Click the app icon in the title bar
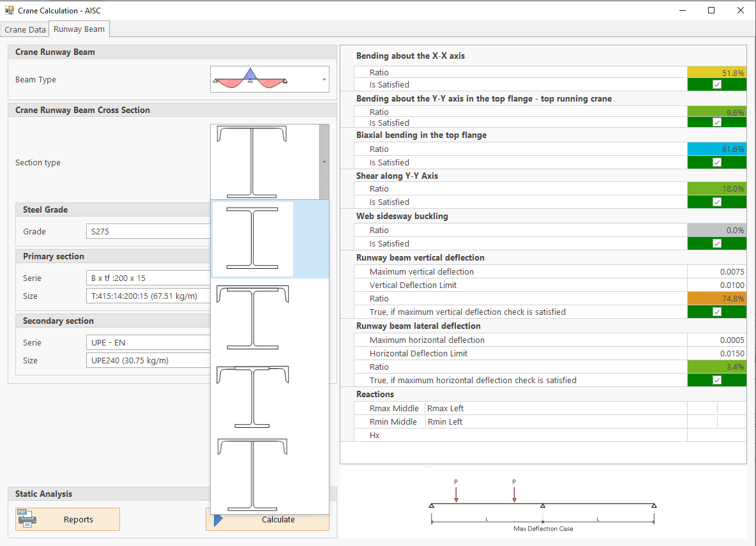Image resolution: width=756 pixels, height=546 pixels. [x=9, y=10]
